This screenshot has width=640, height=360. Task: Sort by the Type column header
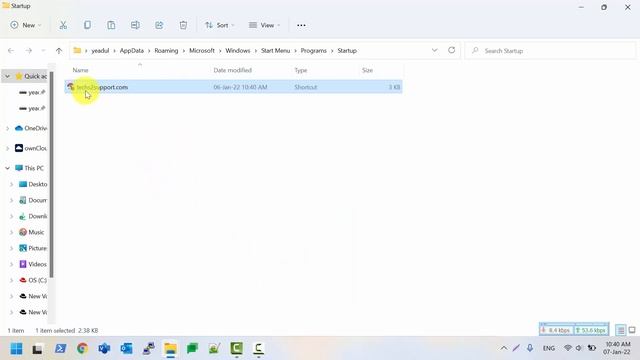point(300,70)
